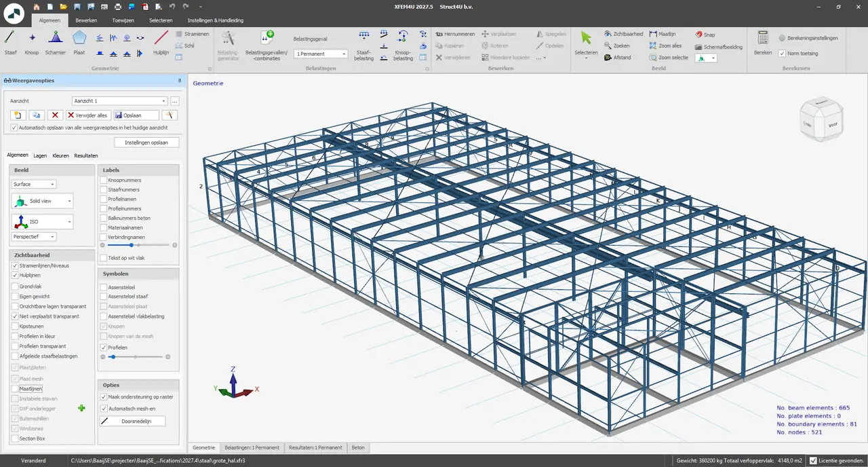Open the Resultaten: 1 Permanent bottom tab
The height and width of the screenshot is (467, 868).
315,447
